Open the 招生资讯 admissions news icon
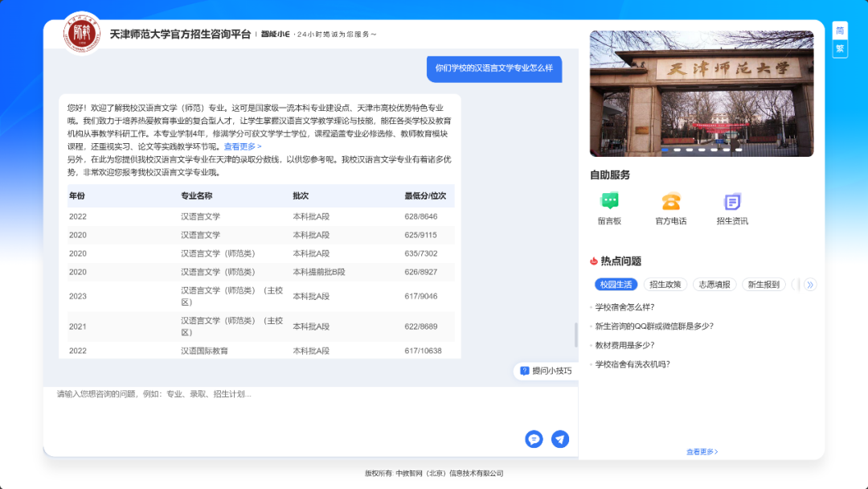Screen dimensions: 868x489 [732, 202]
